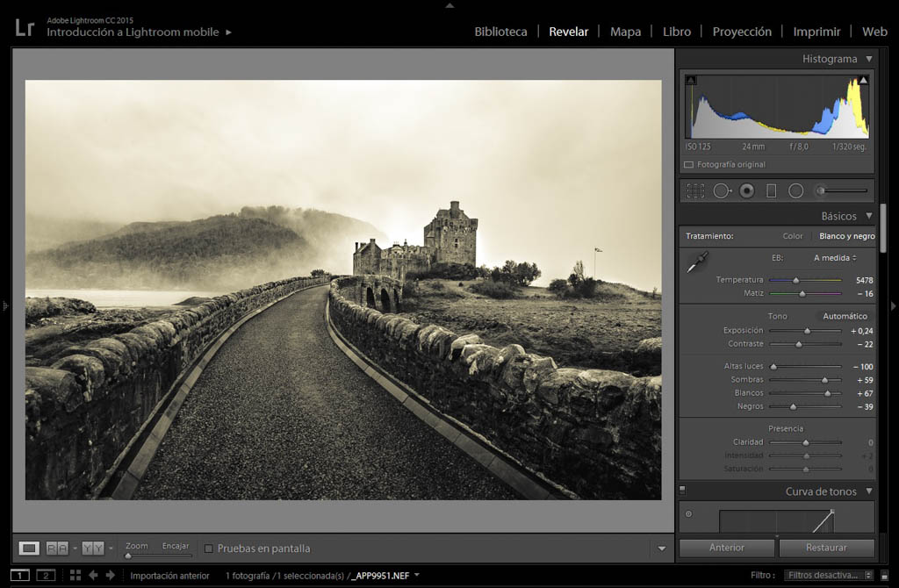Image resolution: width=899 pixels, height=588 pixels.
Task: Select the red eye correction tool
Action: coord(746,190)
